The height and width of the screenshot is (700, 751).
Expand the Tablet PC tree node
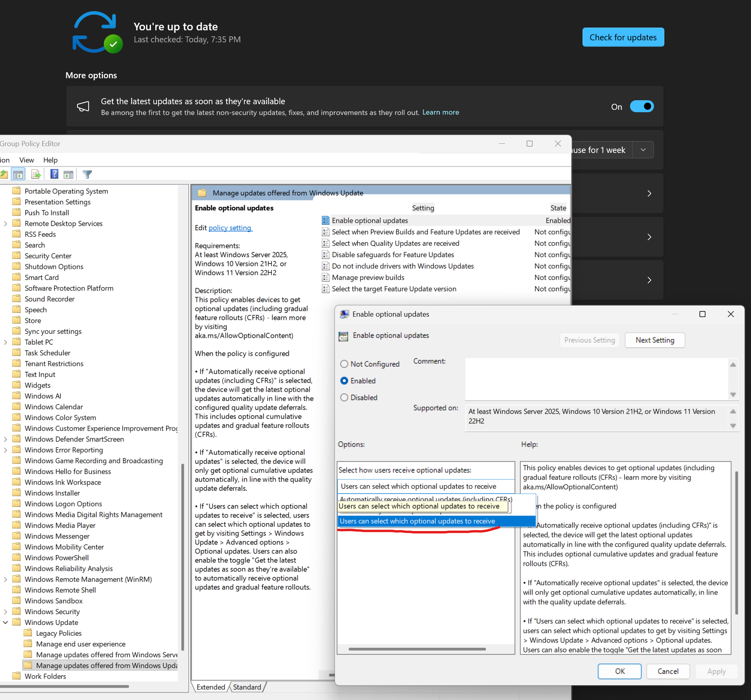5,342
